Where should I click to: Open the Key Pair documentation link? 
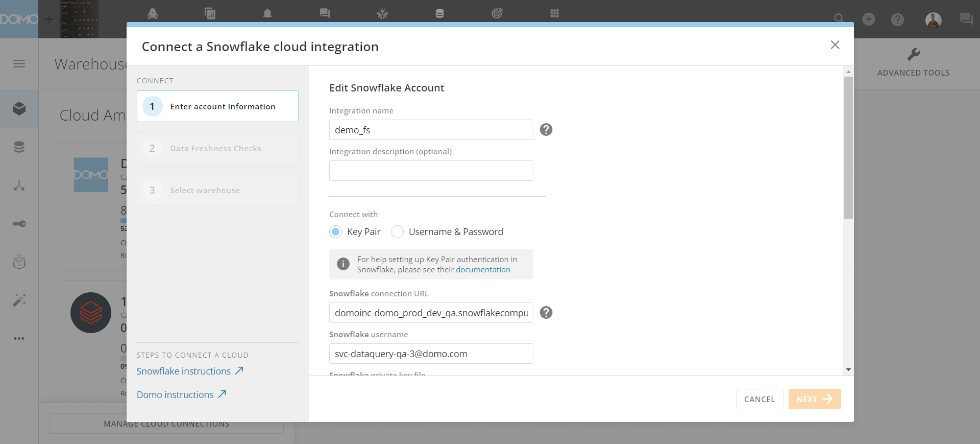pyautogui.click(x=483, y=270)
